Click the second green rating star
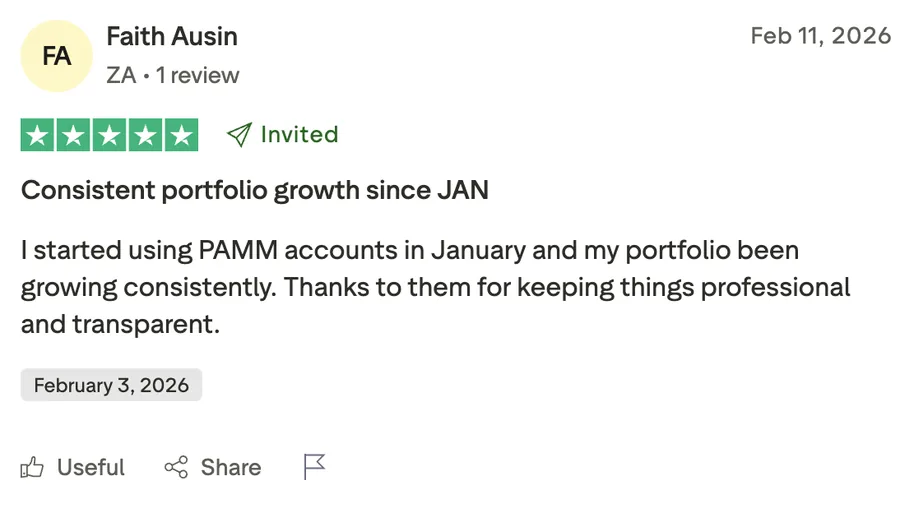Viewport: 900px width, 513px height. click(x=74, y=135)
